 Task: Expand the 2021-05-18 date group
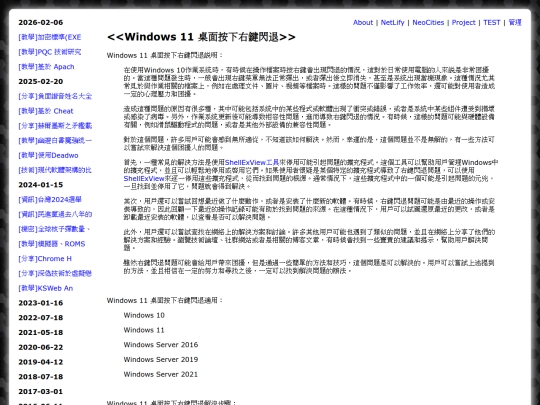click(x=41, y=333)
